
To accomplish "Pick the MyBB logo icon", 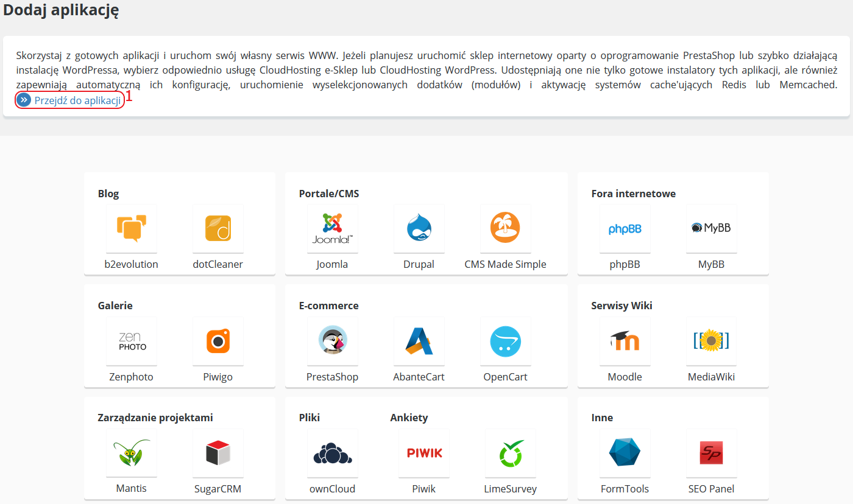I will pyautogui.click(x=712, y=229).
